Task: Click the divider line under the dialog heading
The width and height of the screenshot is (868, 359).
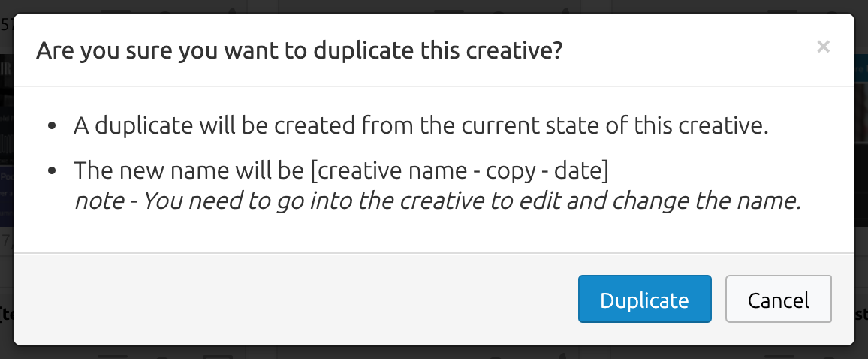Action: point(434,86)
